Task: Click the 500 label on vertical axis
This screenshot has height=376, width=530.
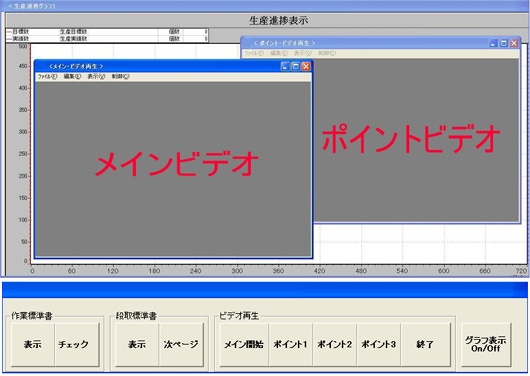Action: (x=23, y=46)
